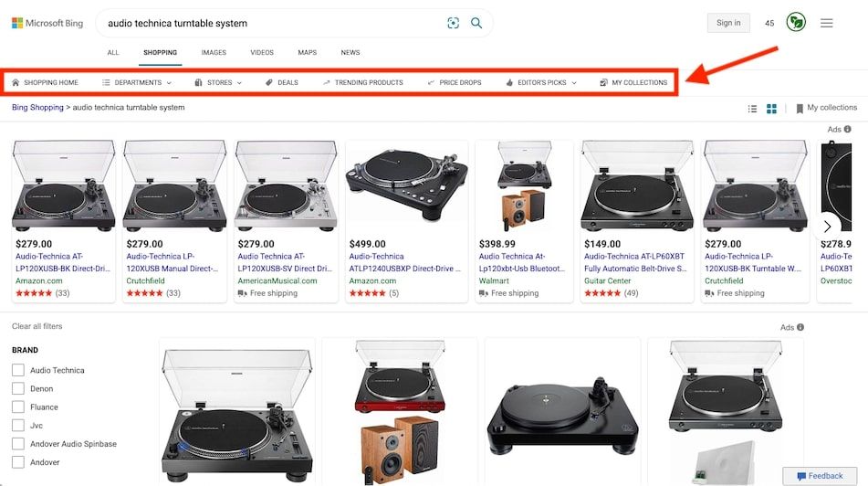This screenshot has width=868, height=486.
Task: Enable the Denon brand checkbox
Action: coord(18,388)
